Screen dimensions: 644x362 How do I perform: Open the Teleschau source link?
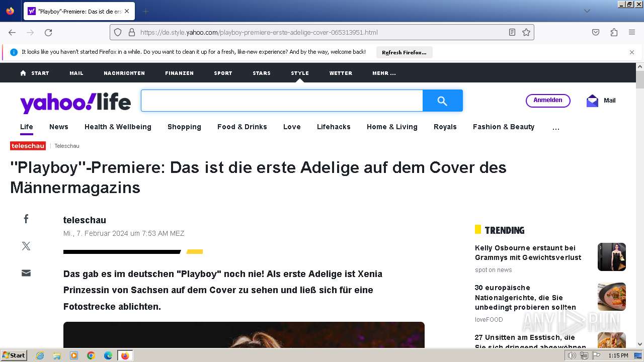pyautogui.click(x=67, y=146)
